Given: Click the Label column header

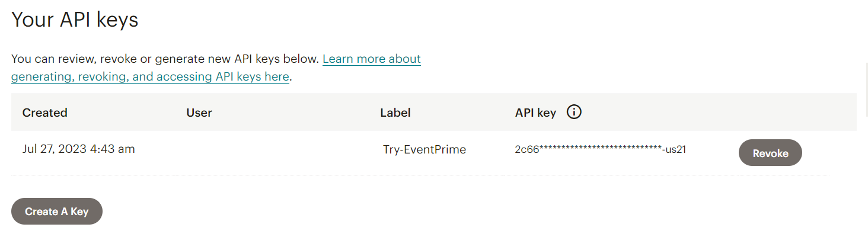Looking at the screenshot, I should click(395, 113).
